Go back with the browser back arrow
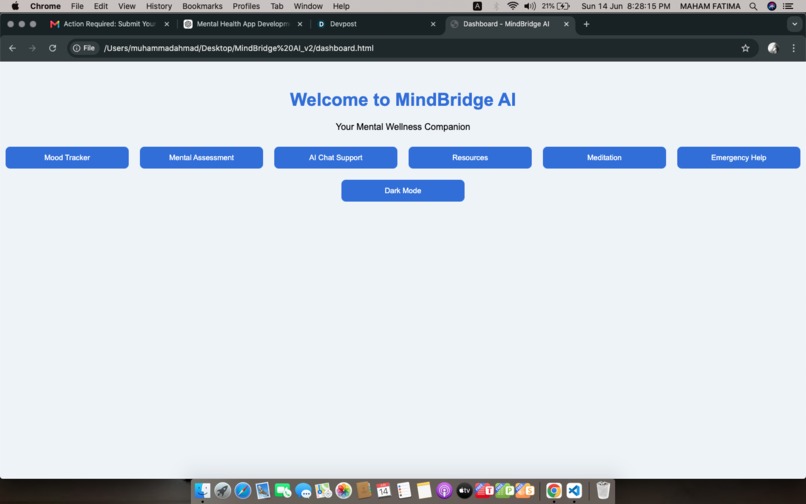 (12, 48)
